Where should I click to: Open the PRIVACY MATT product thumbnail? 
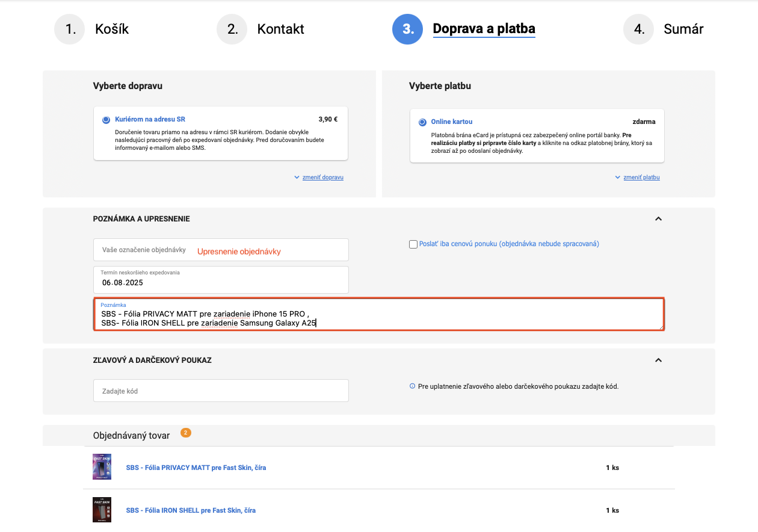(102, 467)
